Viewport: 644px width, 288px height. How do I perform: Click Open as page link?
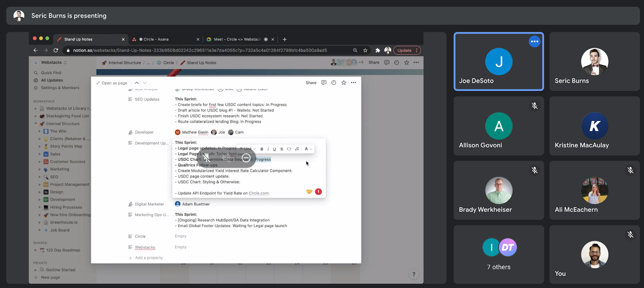(x=112, y=83)
